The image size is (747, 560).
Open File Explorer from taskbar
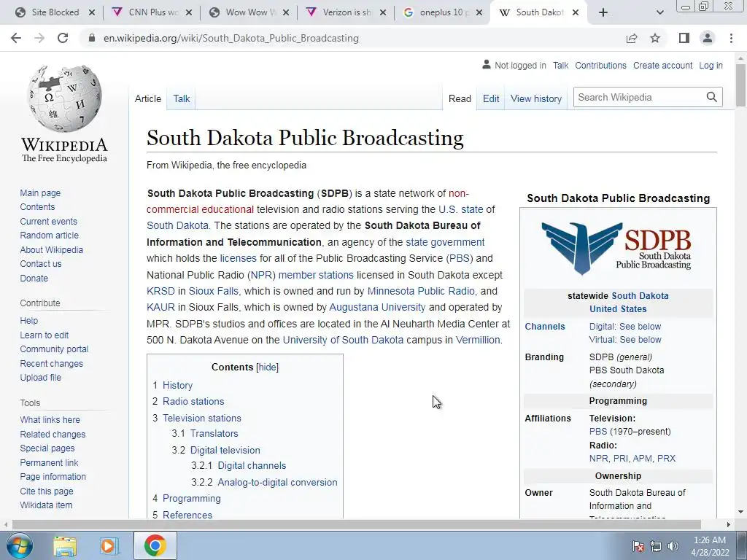click(x=65, y=545)
